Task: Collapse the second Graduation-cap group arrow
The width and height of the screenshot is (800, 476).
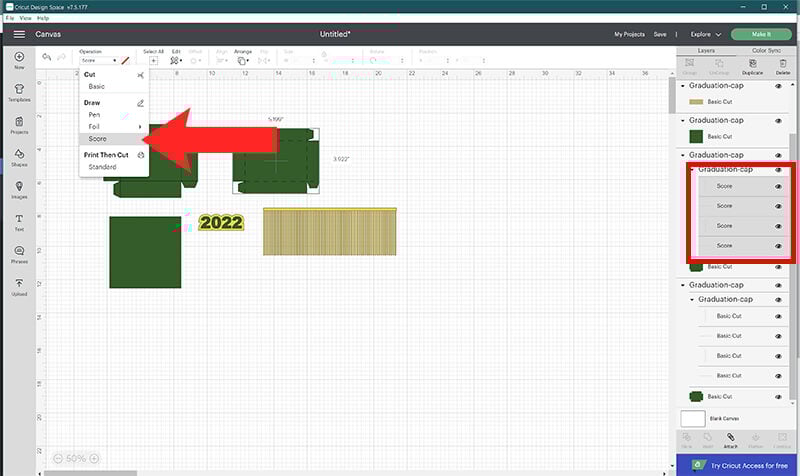Action: click(683, 120)
